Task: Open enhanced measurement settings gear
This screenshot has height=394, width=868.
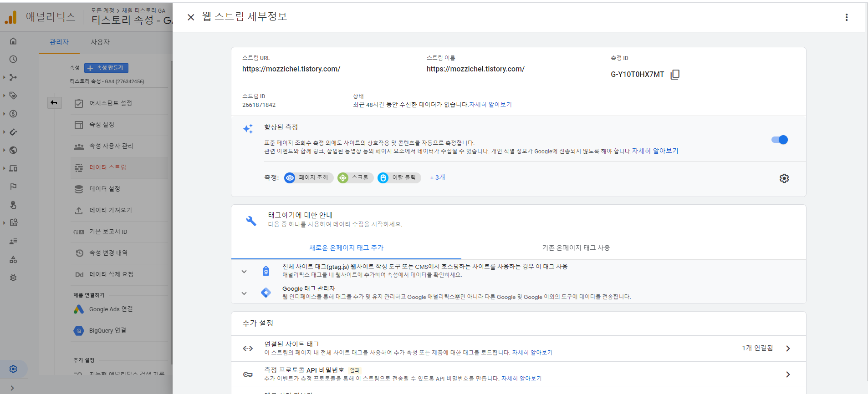Action: coord(784,178)
